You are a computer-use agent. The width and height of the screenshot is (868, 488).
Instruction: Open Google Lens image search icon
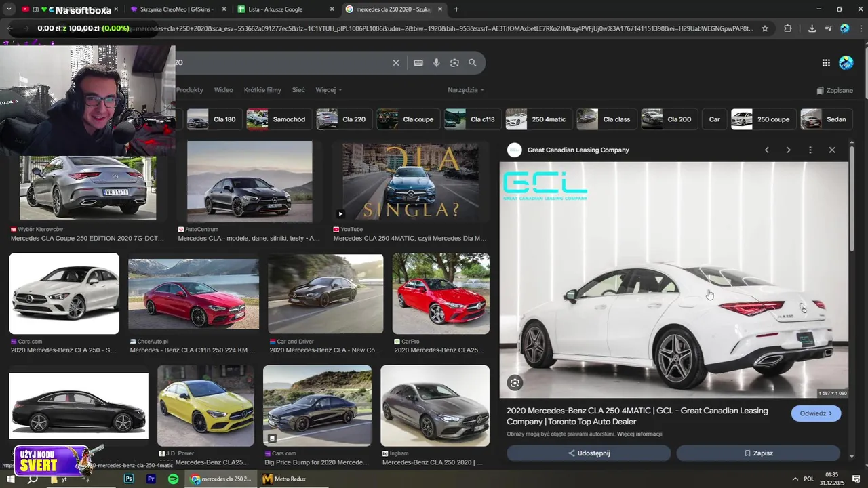(454, 62)
